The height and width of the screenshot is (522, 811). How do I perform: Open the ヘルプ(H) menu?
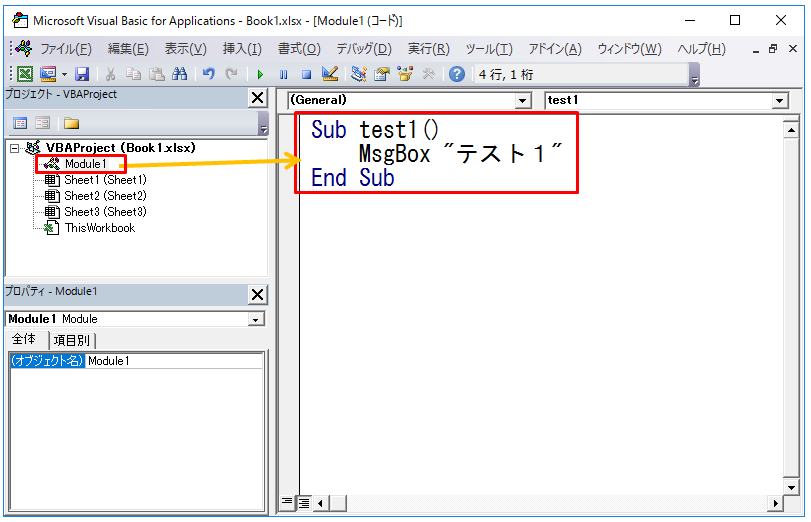(x=701, y=49)
